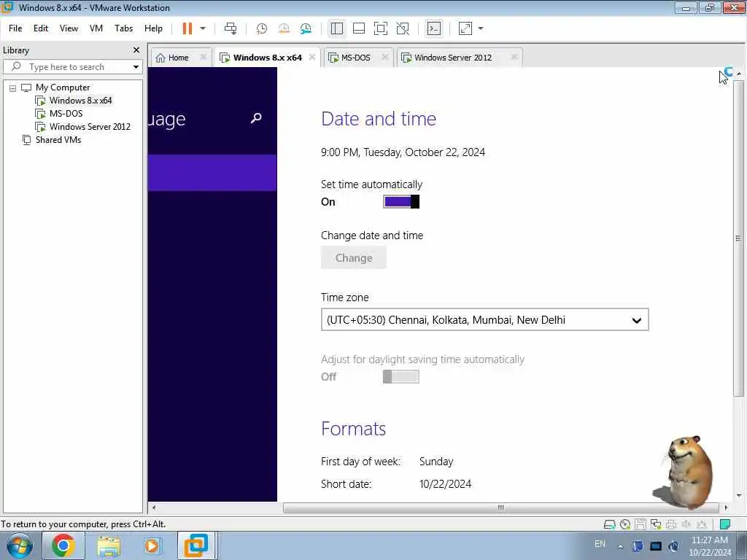Toggle the thumbnail bar view icon
This screenshot has height=560, width=747.
pos(359,28)
